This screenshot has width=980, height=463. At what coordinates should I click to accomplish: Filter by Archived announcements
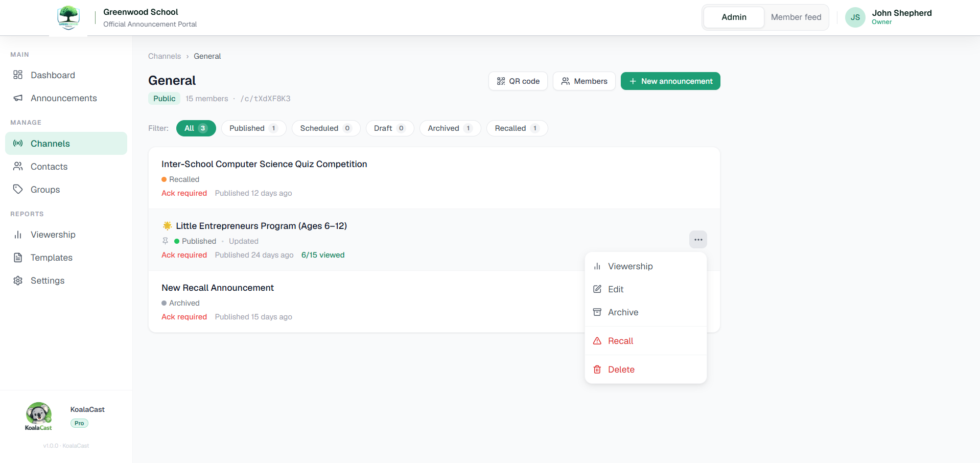click(450, 128)
